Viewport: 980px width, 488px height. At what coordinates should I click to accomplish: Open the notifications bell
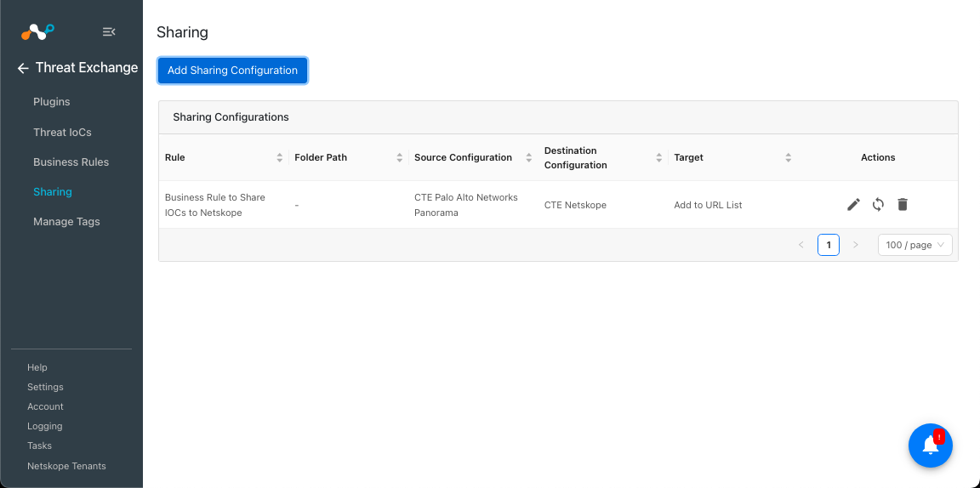coord(930,445)
